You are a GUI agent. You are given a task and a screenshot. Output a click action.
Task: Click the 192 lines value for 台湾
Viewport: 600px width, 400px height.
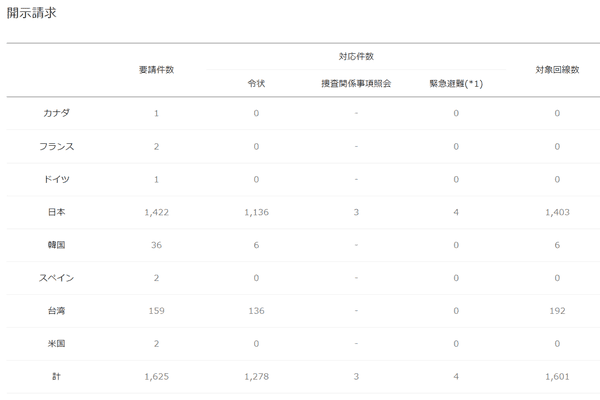click(557, 311)
